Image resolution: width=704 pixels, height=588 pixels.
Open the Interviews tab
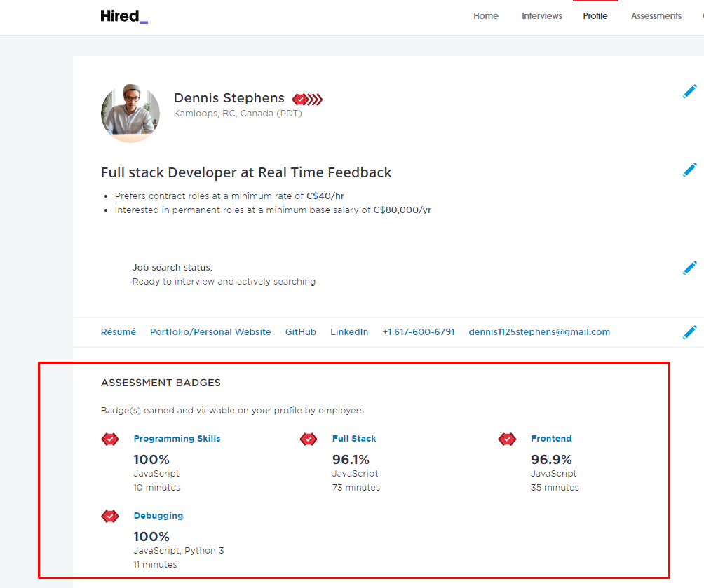pyautogui.click(x=541, y=16)
